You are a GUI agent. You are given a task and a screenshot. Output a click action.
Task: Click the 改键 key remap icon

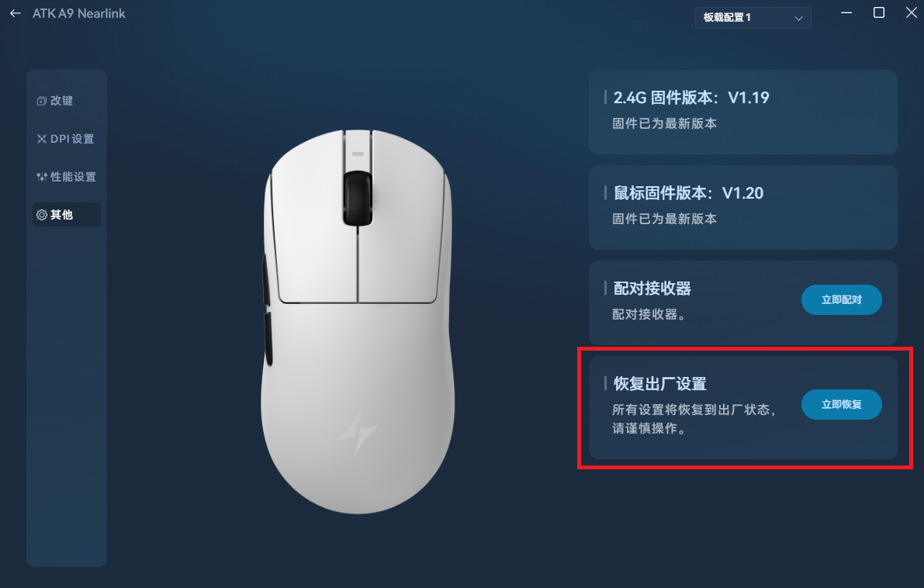[x=41, y=101]
